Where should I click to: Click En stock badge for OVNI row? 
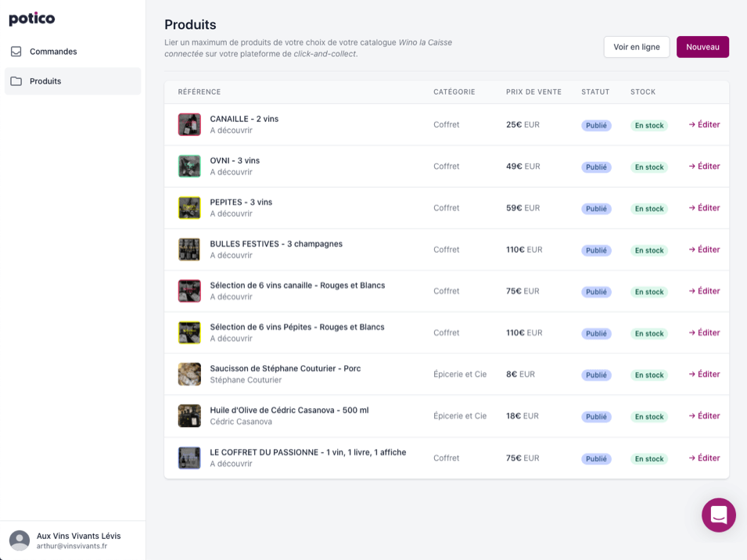pos(648,167)
